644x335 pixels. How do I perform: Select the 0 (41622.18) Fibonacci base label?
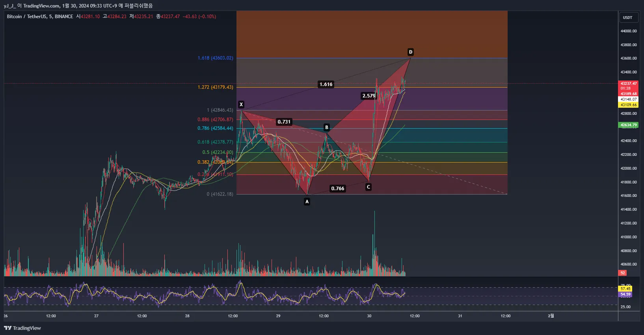[220, 194]
